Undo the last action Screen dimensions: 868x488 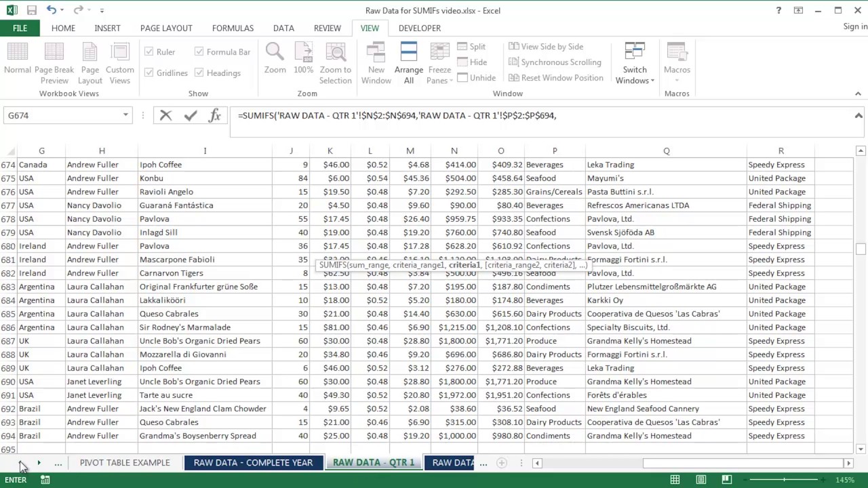[x=52, y=10]
